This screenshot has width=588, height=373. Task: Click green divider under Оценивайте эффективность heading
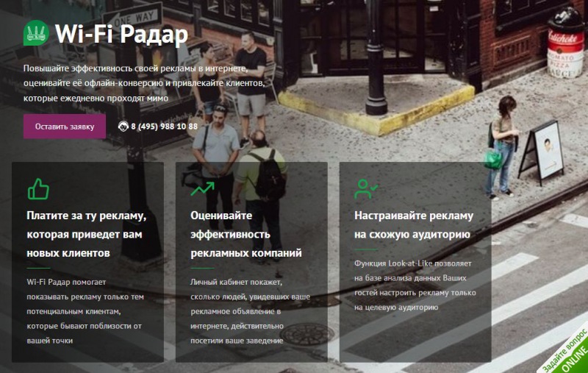pos(202,269)
